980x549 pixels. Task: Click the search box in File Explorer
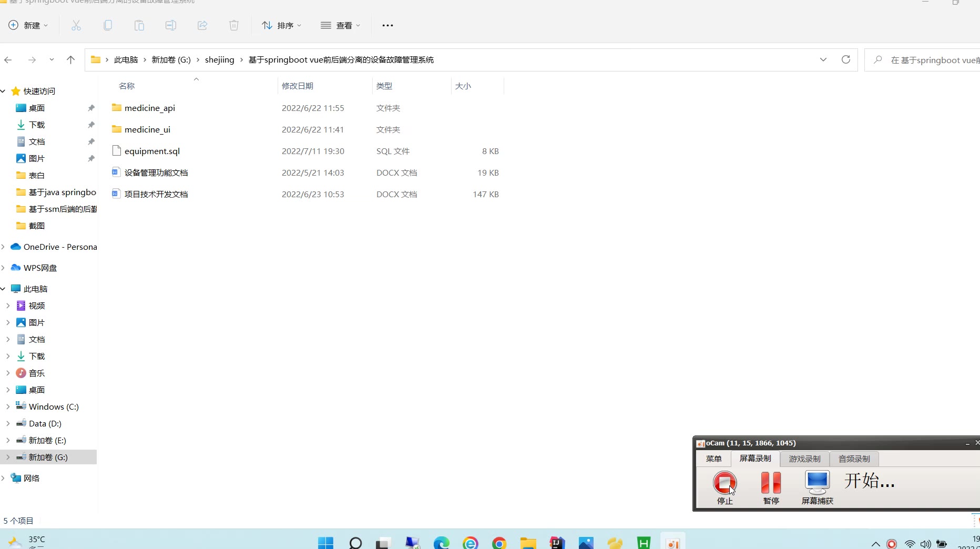(922, 60)
